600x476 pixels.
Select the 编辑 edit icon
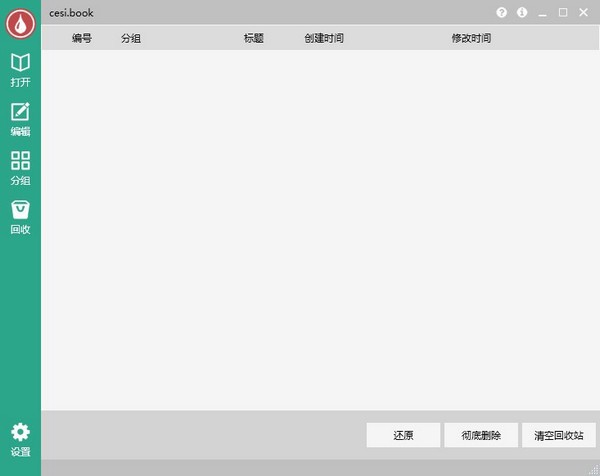point(20,118)
